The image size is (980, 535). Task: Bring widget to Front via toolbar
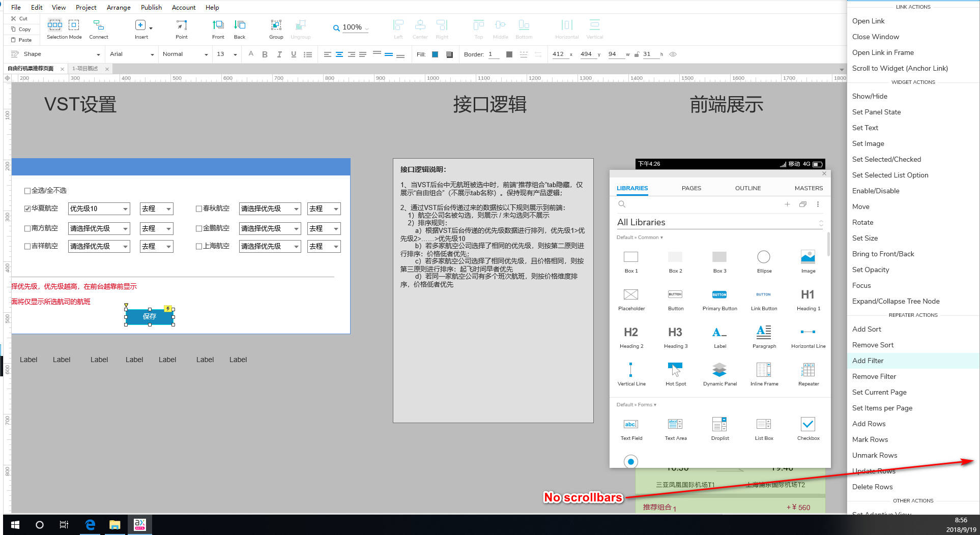coord(218,29)
